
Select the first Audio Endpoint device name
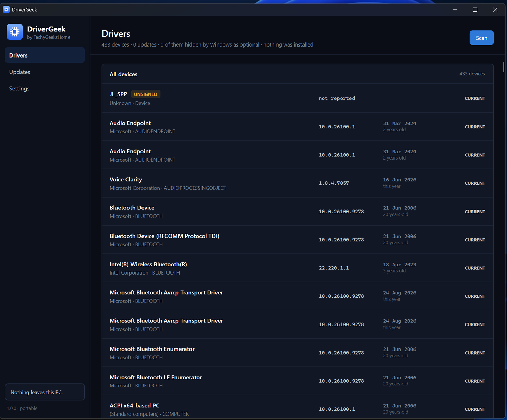click(x=130, y=123)
